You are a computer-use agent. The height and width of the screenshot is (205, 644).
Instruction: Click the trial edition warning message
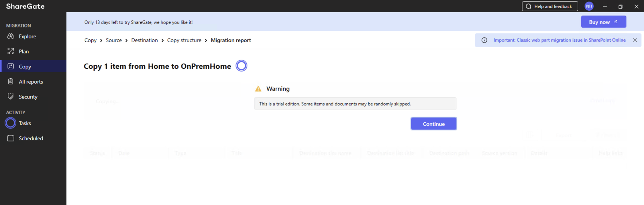tap(355, 104)
